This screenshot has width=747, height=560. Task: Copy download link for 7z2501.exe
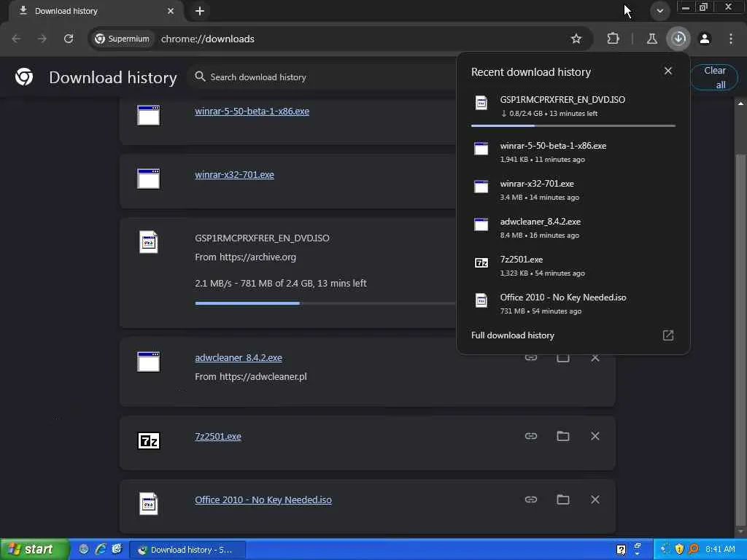click(531, 436)
